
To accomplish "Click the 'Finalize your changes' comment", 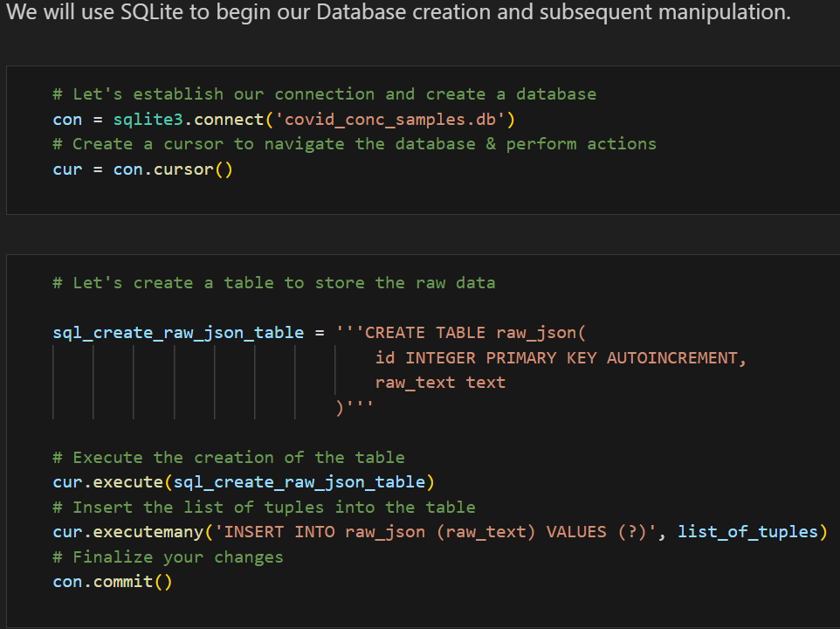I will click(x=168, y=556).
